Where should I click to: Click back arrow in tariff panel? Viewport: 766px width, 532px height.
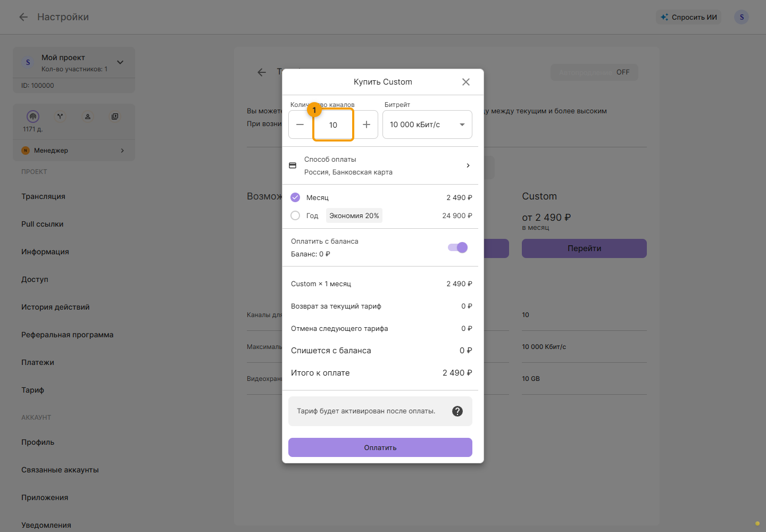tap(262, 72)
